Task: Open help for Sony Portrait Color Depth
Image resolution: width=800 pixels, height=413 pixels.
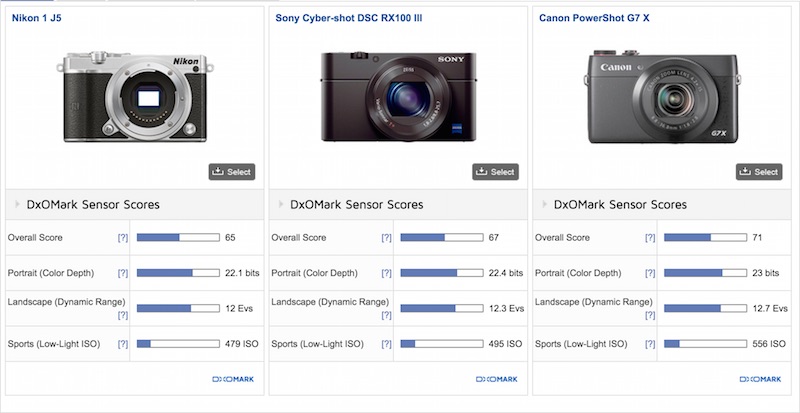Action: click(x=386, y=273)
